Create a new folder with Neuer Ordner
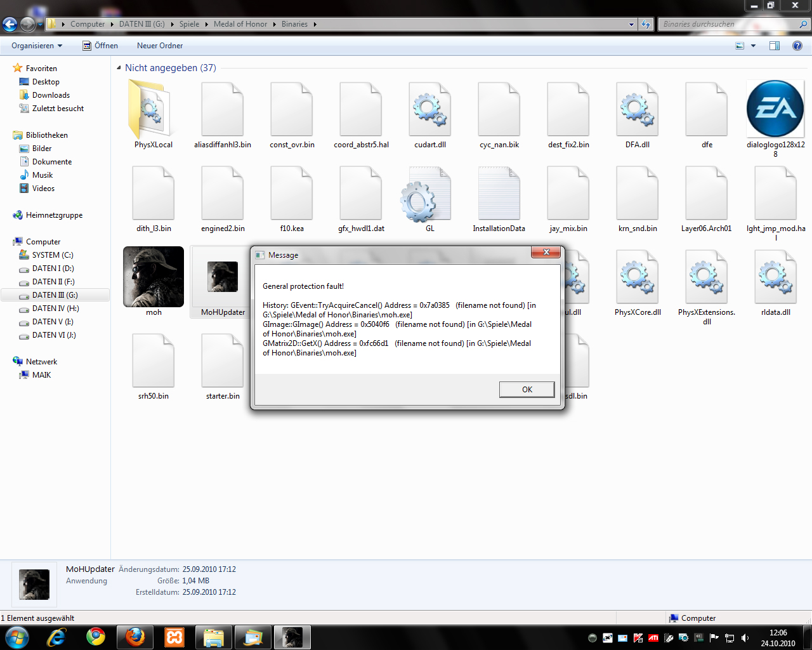 coord(160,46)
